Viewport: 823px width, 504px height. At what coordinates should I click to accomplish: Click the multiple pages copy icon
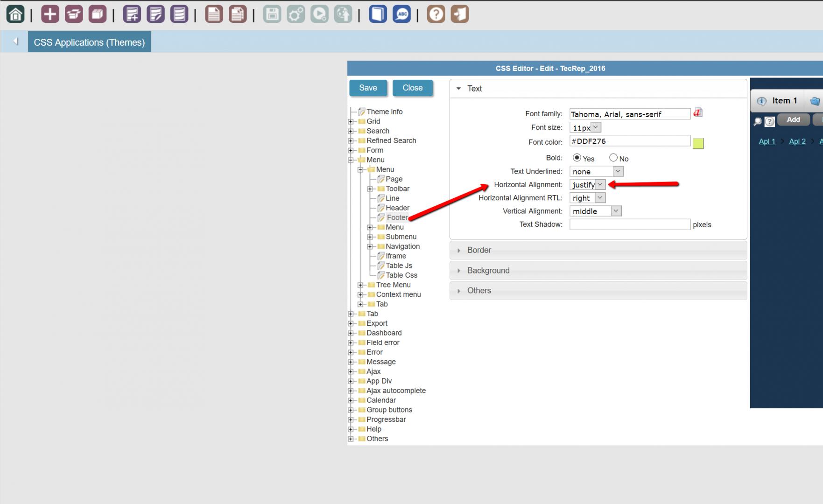tap(238, 14)
